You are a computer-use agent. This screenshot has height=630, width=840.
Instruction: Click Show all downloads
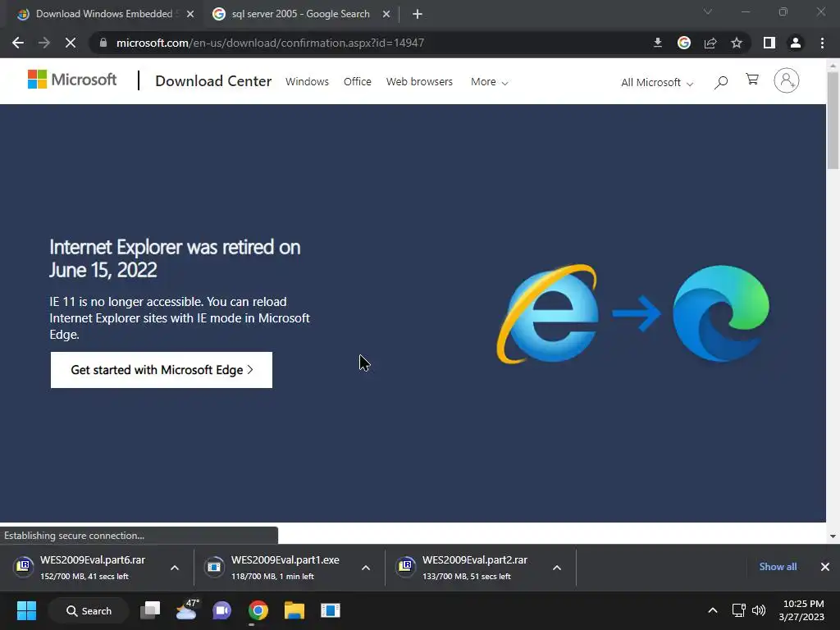pyautogui.click(x=778, y=567)
